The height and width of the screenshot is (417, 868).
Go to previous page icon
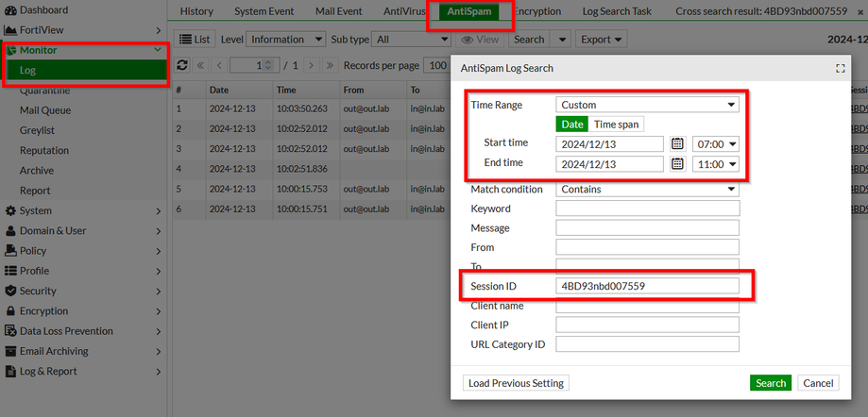219,65
